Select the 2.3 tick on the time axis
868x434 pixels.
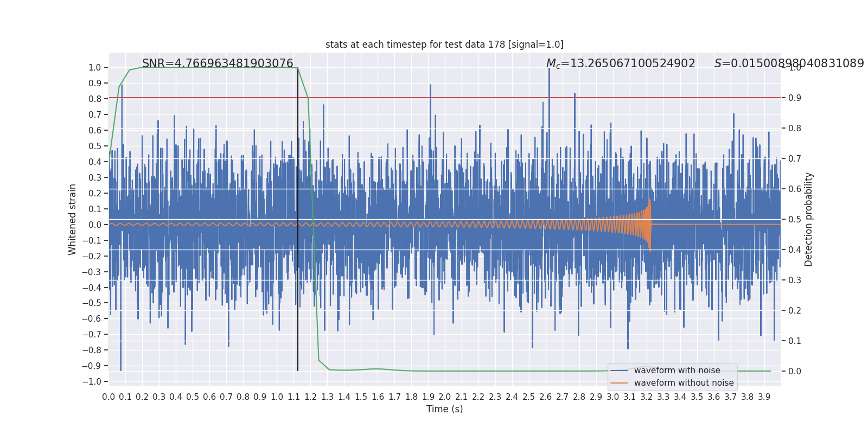[495, 397]
